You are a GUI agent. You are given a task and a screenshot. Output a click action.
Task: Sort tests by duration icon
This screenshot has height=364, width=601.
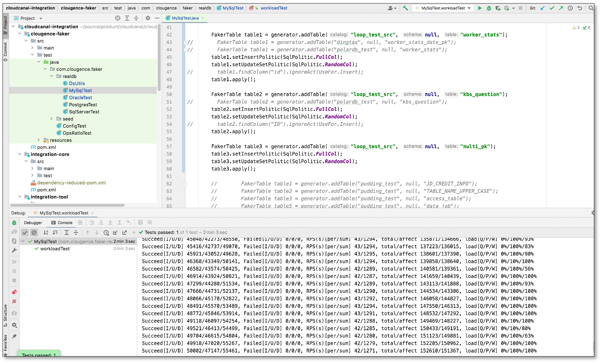pos(55,233)
